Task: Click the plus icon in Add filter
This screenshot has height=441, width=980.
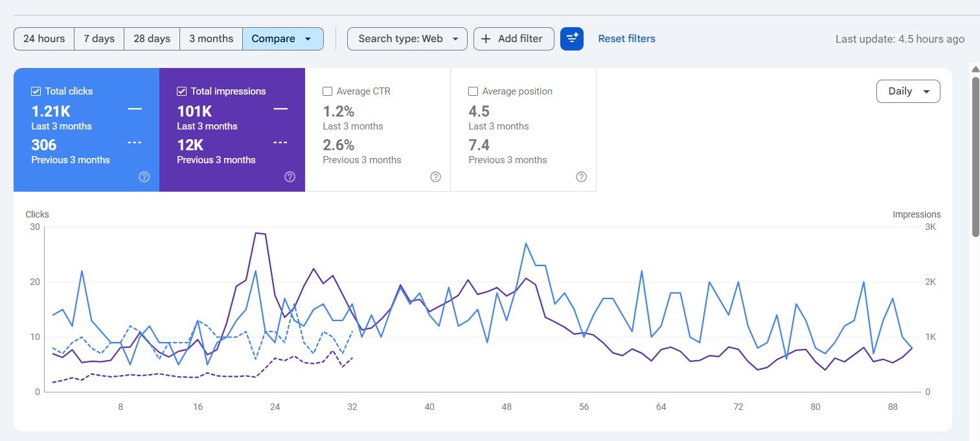Action: coord(486,39)
